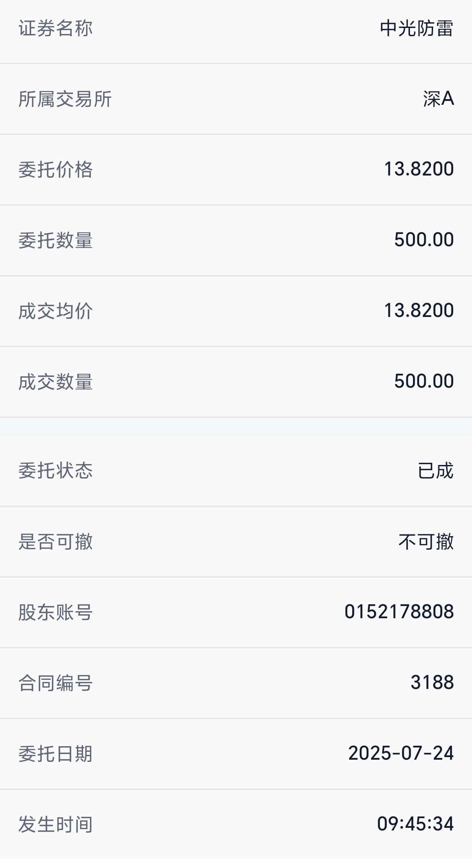Tap the 委托日期 label
This screenshot has width=472, height=868.
coord(56,754)
